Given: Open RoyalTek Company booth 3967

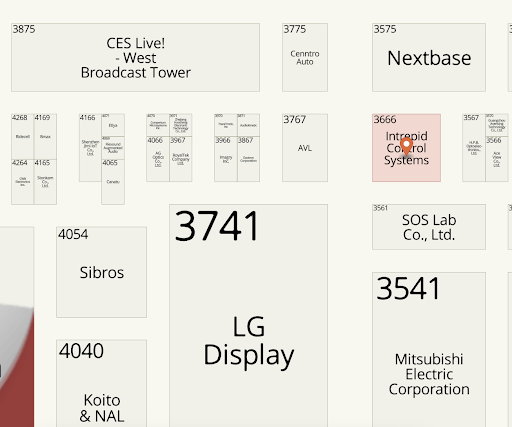Looking at the screenshot, I should (181, 159).
